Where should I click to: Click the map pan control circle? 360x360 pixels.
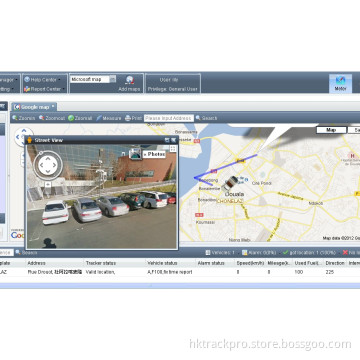click(24, 137)
